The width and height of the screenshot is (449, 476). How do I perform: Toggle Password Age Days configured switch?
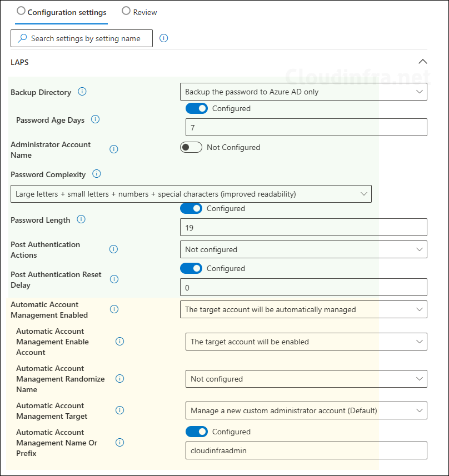coord(197,108)
